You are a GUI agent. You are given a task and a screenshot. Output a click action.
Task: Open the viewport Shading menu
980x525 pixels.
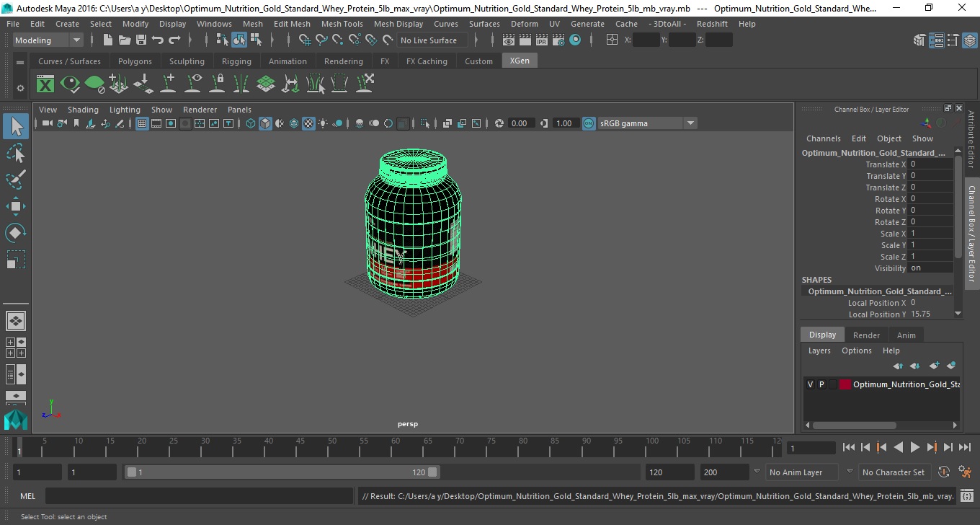pyautogui.click(x=83, y=110)
